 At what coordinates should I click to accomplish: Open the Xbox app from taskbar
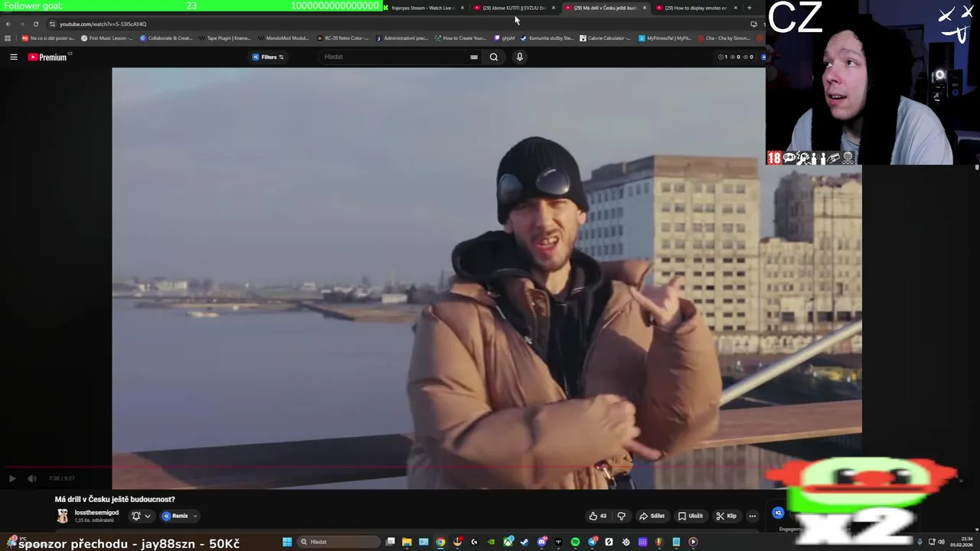pos(508,542)
